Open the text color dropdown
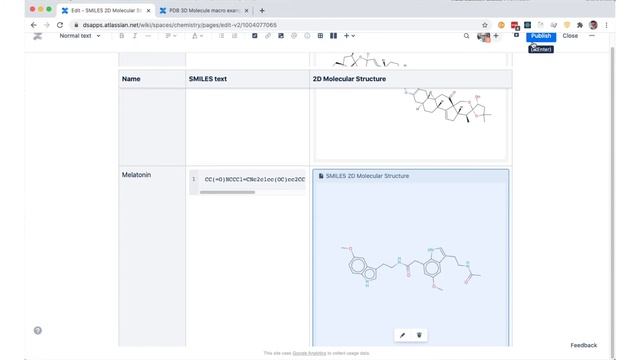640x360 pixels. pos(197,36)
